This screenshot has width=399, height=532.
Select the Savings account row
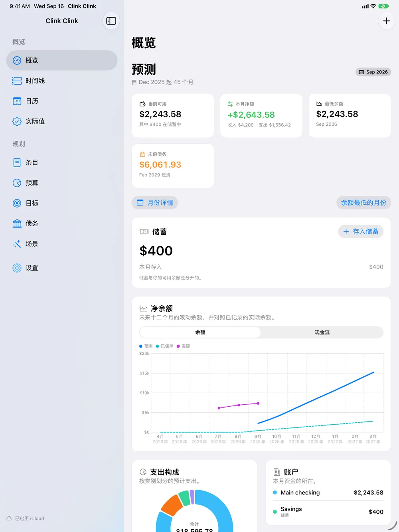pyautogui.click(x=328, y=512)
